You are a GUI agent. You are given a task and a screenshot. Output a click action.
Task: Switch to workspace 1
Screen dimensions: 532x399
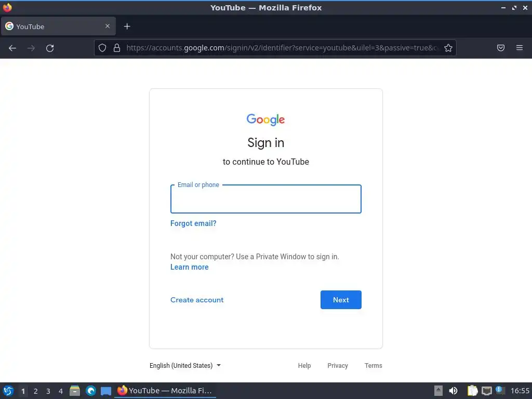23,391
